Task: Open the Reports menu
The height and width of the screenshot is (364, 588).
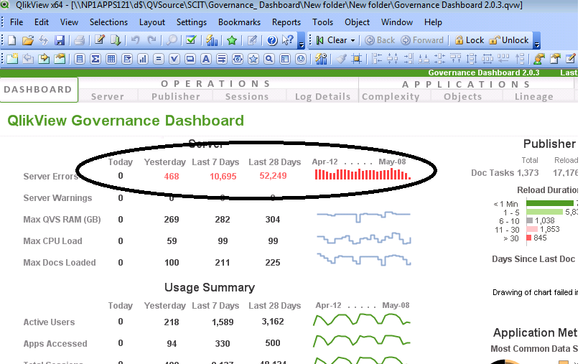Action: [286, 22]
